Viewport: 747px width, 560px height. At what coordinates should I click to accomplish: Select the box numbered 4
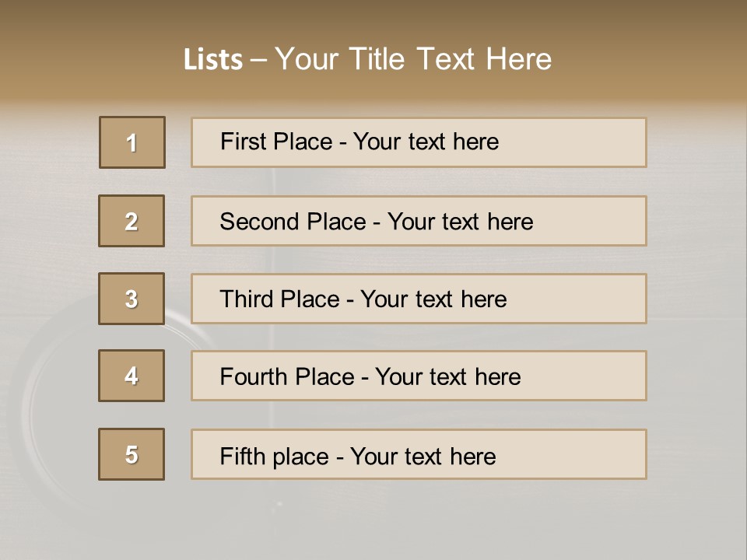tap(132, 376)
